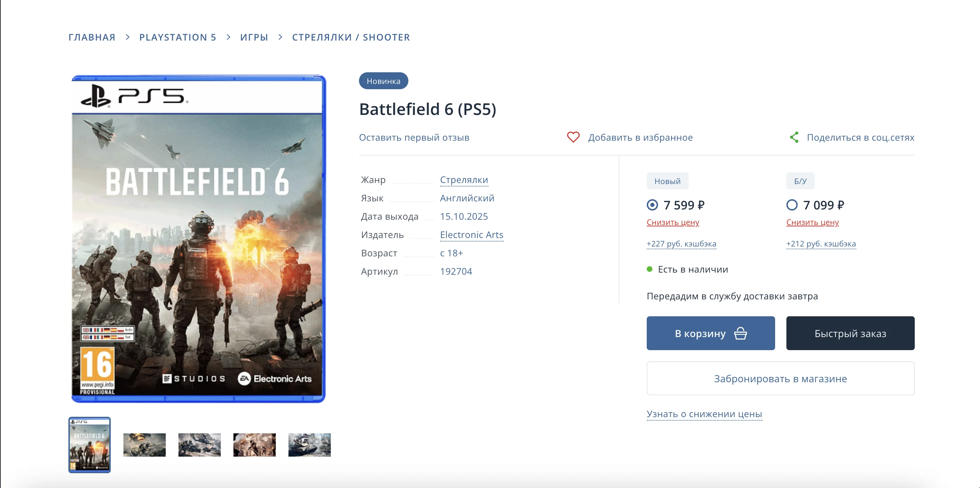
Task: Show fifth screenshot thumbnail with tank
Action: 309,445
